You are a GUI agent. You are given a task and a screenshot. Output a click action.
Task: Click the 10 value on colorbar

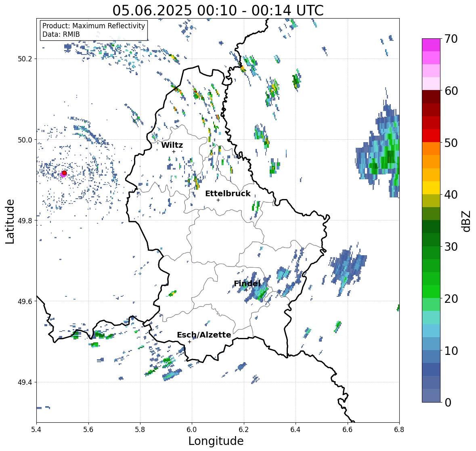pyautogui.click(x=451, y=350)
